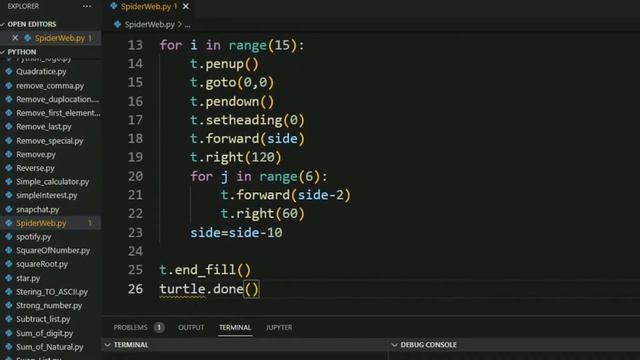Open Sum_of_Natural.py file

pyautogui.click(x=50, y=347)
